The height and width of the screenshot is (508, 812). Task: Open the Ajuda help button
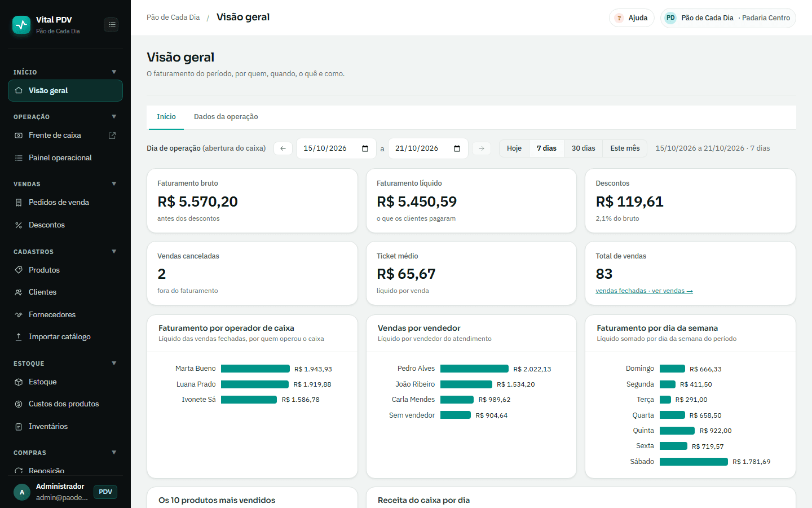coord(632,18)
